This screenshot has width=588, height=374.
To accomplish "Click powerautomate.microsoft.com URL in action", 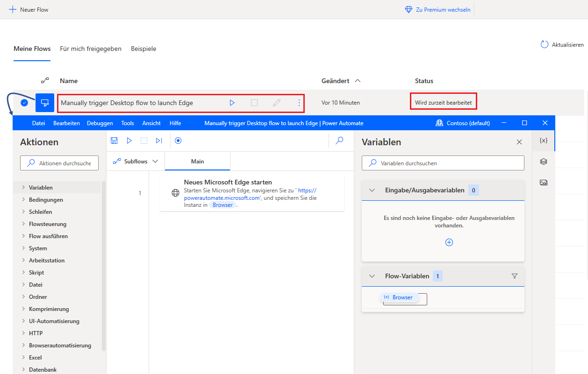I will 222,198.
